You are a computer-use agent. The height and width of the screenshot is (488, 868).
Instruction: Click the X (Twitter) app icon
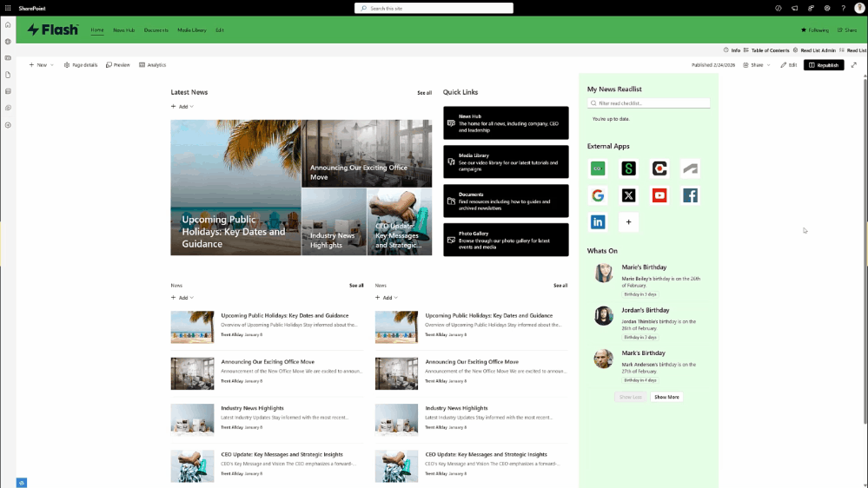tap(629, 195)
